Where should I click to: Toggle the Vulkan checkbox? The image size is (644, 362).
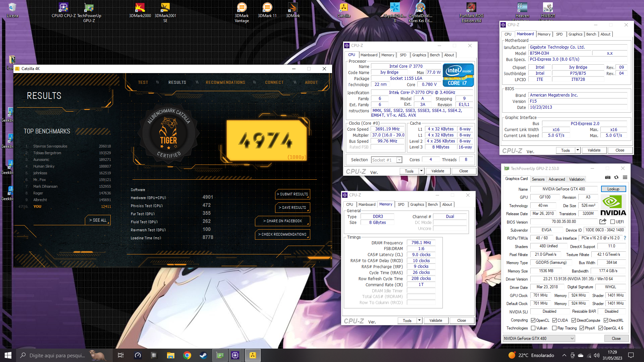[x=533, y=328]
